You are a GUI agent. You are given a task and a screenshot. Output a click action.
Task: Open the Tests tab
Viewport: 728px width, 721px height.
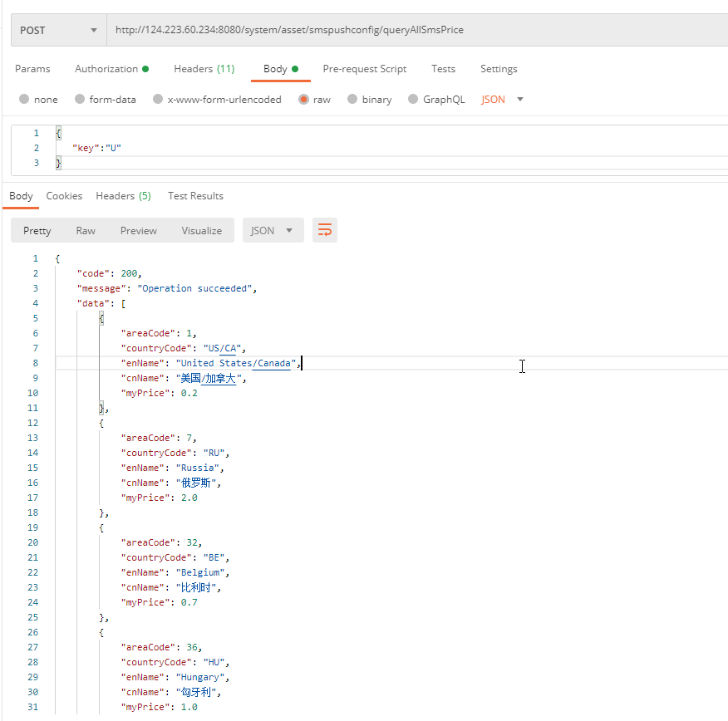(443, 69)
